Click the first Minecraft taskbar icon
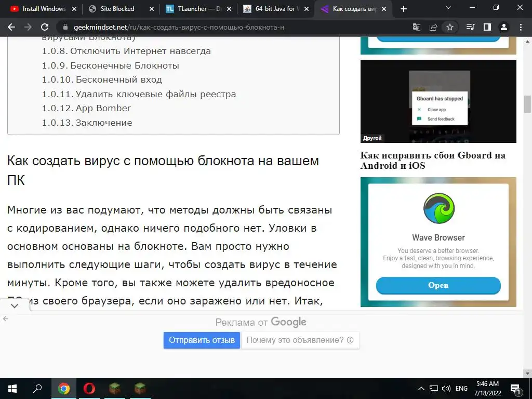Image resolution: width=532 pixels, height=399 pixels. (x=115, y=389)
